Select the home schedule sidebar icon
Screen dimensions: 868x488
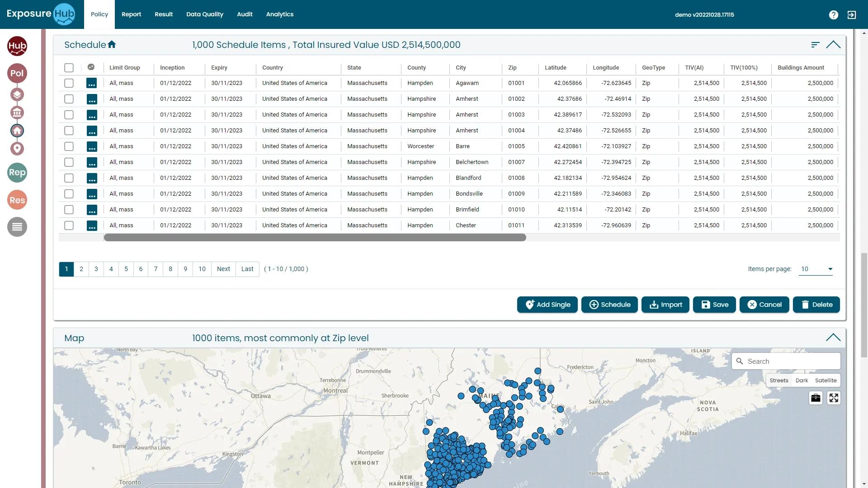[x=17, y=131]
